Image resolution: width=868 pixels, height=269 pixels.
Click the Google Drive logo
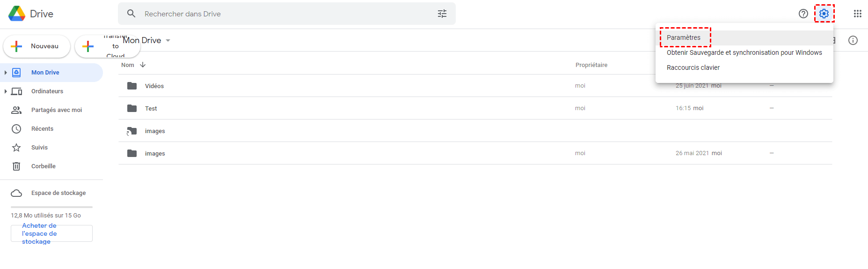tap(17, 14)
